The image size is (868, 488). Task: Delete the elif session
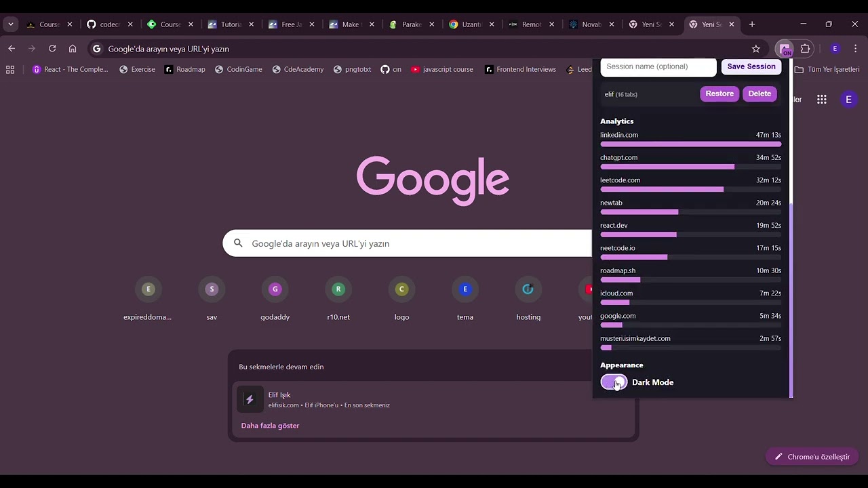point(759,94)
